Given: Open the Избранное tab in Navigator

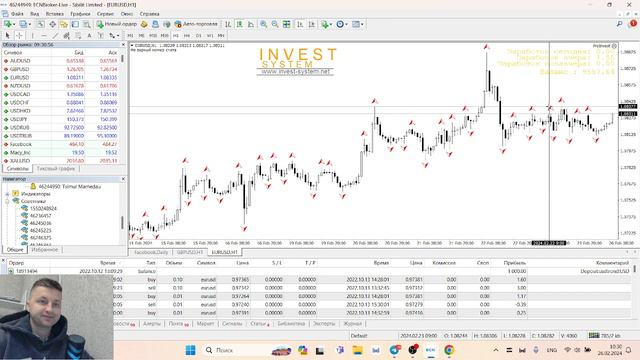Looking at the screenshot, I should point(44,249).
